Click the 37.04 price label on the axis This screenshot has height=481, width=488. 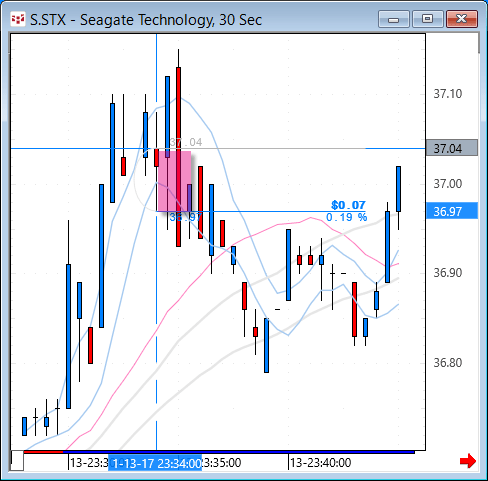pyautogui.click(x=452, y=148)
